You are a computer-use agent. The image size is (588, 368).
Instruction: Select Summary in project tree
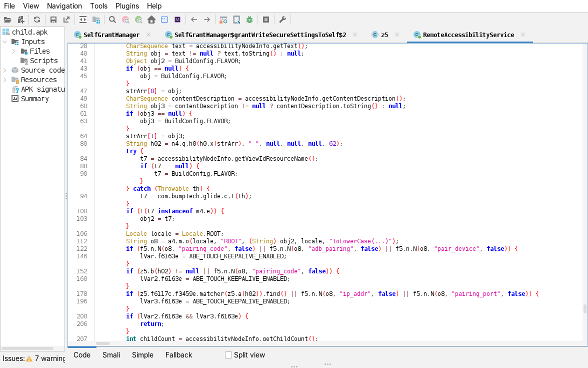[x=35, y=99]
